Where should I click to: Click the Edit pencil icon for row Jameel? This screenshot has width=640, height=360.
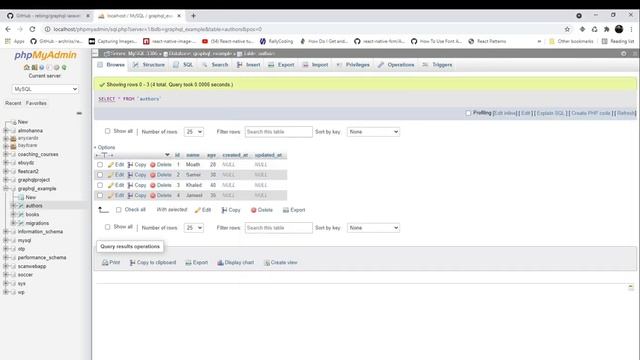[x=111, y=196]
